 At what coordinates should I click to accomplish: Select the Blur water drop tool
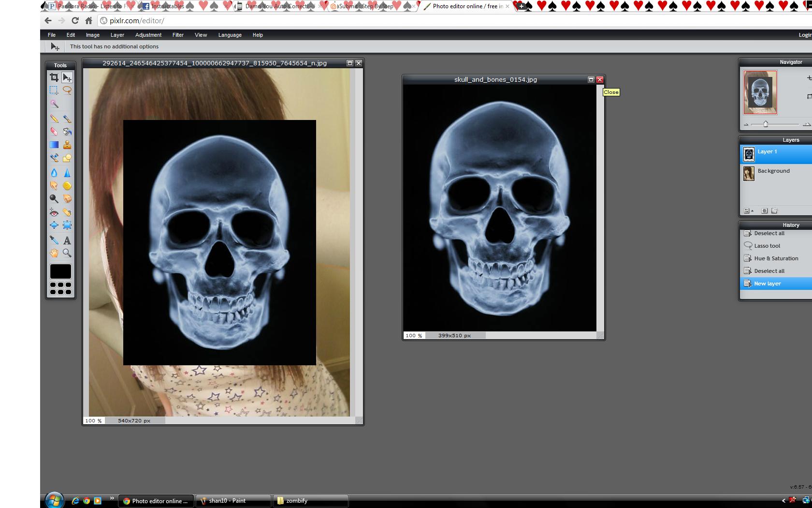[x=54, y=173]
